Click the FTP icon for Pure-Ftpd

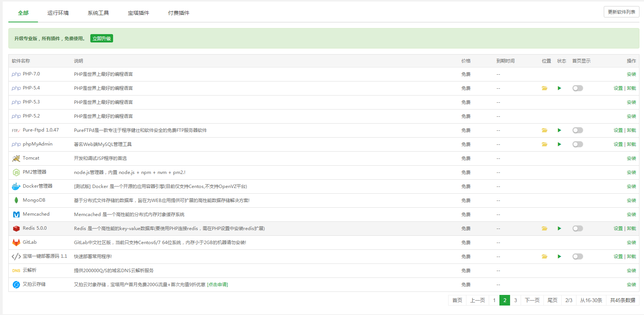click(16, 130)
